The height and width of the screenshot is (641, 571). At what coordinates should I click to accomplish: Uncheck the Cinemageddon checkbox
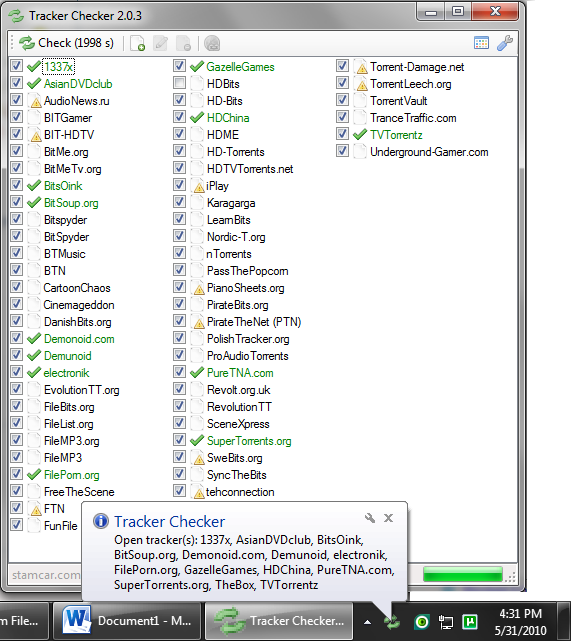click(x=16, y=304)
